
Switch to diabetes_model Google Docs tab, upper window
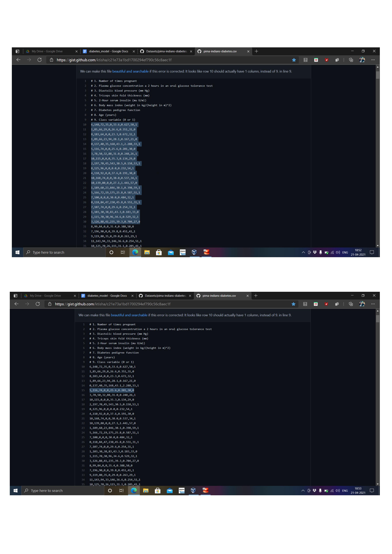pyautogui.click(x=108, y=51)
